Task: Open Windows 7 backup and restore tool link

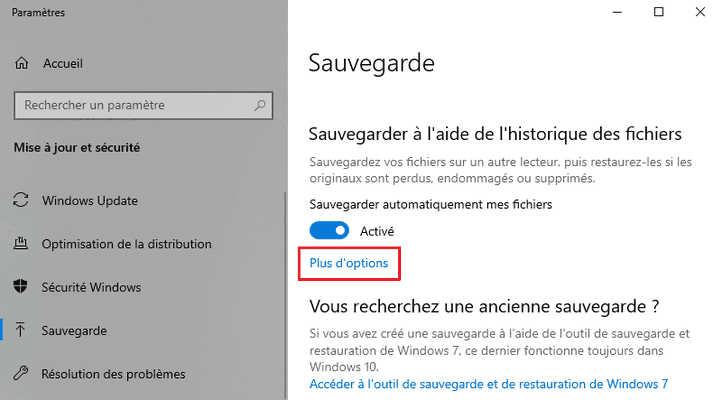Action: (488, 383)
